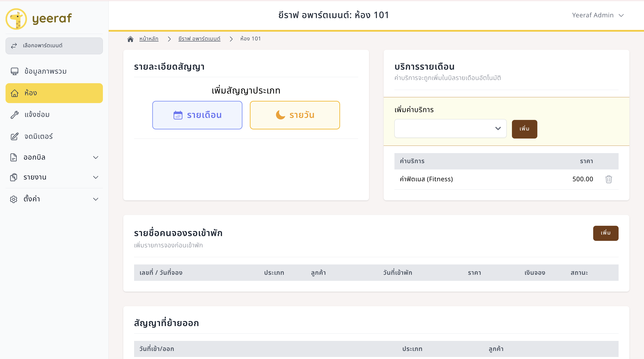The width and height of the screenshot is (644, 359).
Task: Click the clipboard icon beside รายงาน
Action: (x=13, y=177)
